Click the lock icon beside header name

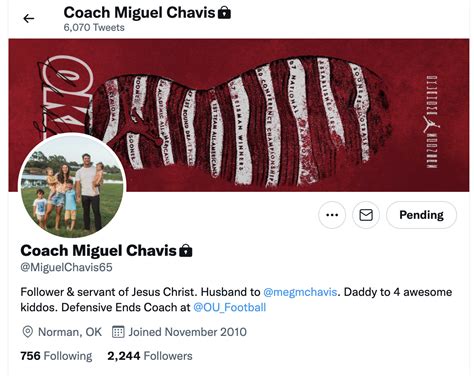(x=224, y=13)
